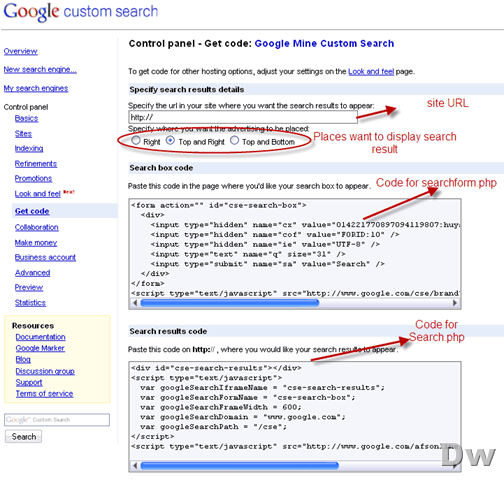Open the Look and feel sidebar item
The height and width of the screenshot is (480, 504).
(38, 194)
